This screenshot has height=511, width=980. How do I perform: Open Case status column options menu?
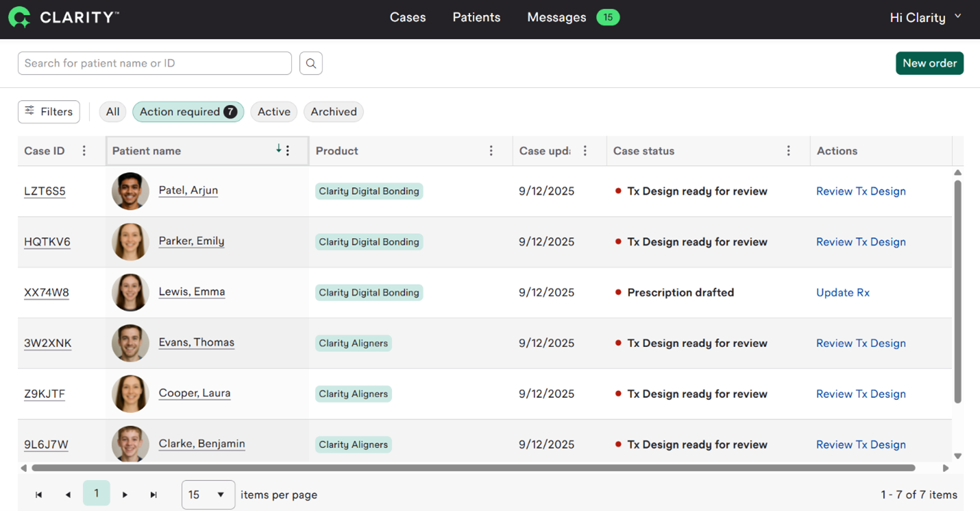tap(788, 151)
